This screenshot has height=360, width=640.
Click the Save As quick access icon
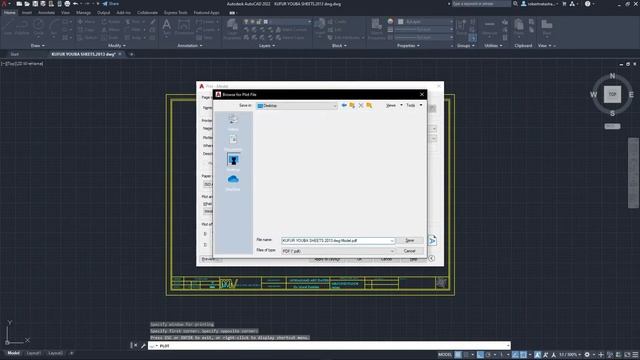click(43, 4)
